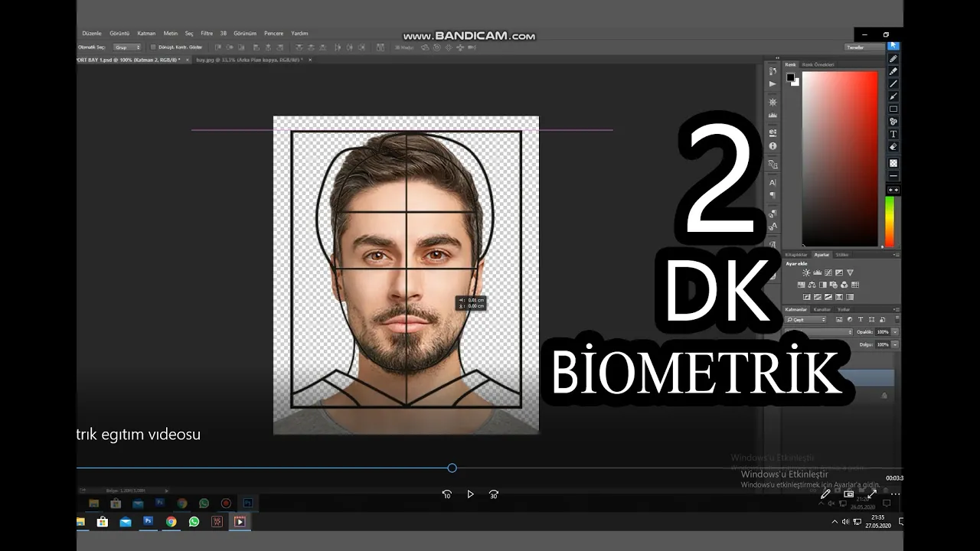The image size is (980, 551).
Task: Open the History panel icon
Action: click(773, 71)
